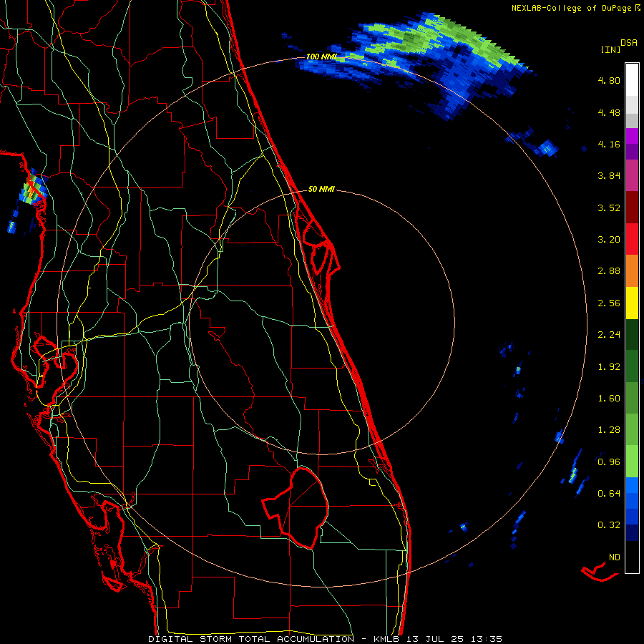The image size is (644, 644).
Task: Click the 3.52 legend value
Action: 609,208
